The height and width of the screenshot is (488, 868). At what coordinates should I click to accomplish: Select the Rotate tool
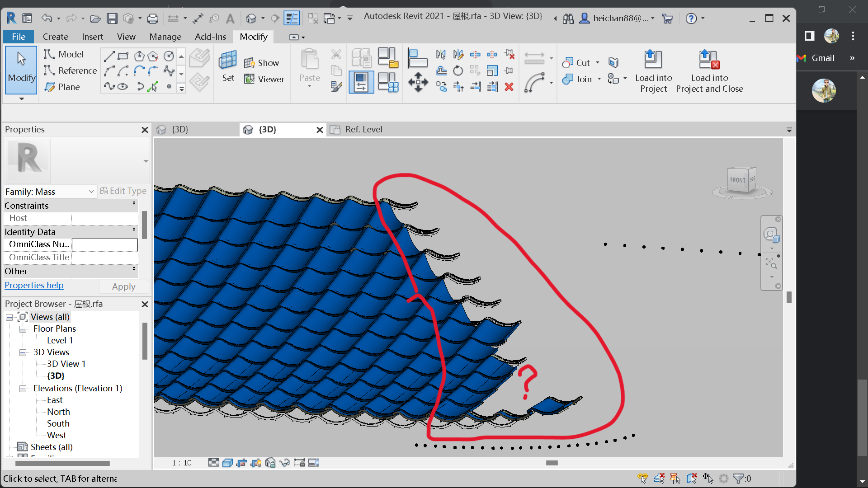click(458, 70)
